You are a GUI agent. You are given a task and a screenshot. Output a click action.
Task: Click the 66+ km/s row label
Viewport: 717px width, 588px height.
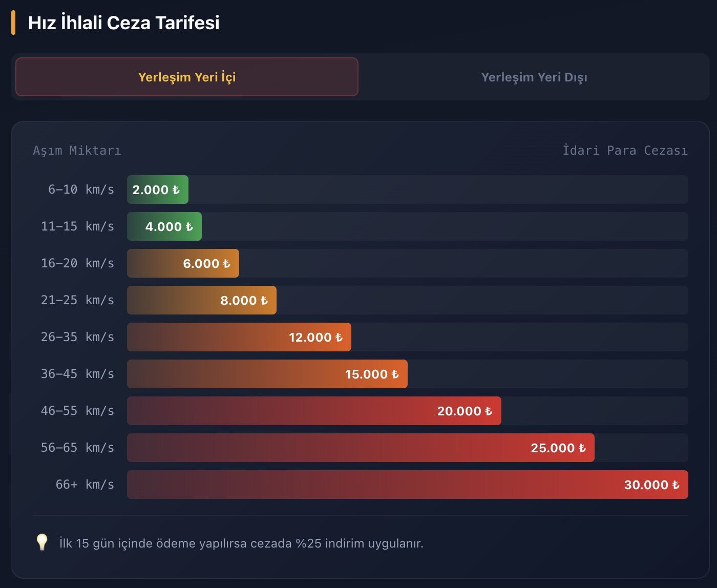pos(85,485)
